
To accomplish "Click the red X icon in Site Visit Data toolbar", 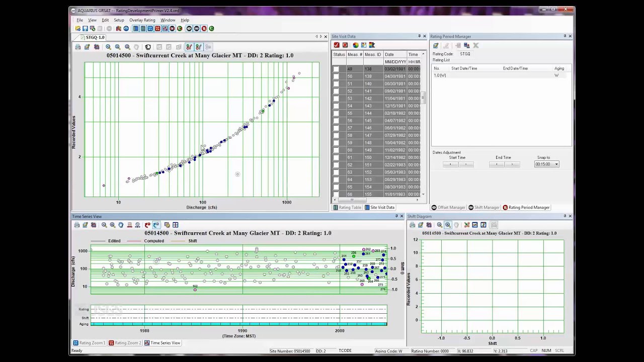I will coord(345,45).
